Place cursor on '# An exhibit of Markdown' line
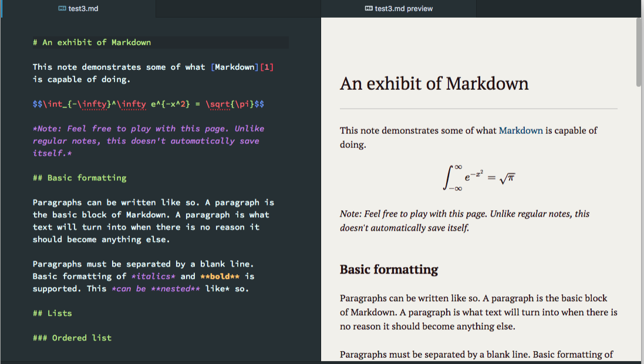 pos(92,42)
